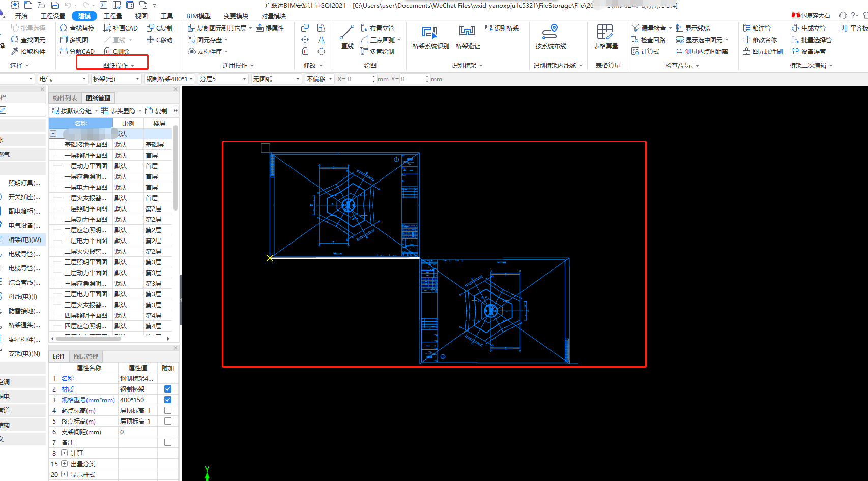Click the 漏量检查 button
Viewport: 868px width, 481px height.
pyautogui.click(x=649, y=28)
